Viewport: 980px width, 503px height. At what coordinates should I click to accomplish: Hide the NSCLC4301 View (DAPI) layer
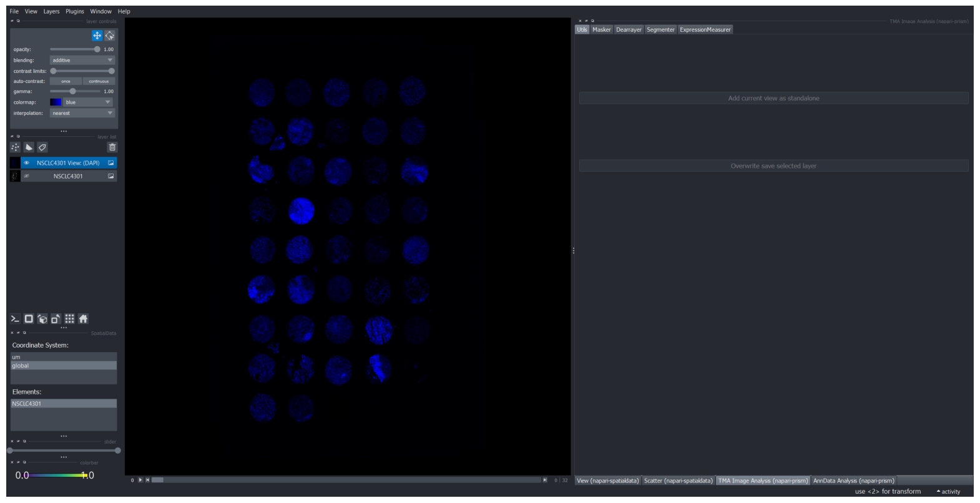click(x=26, y=163)
